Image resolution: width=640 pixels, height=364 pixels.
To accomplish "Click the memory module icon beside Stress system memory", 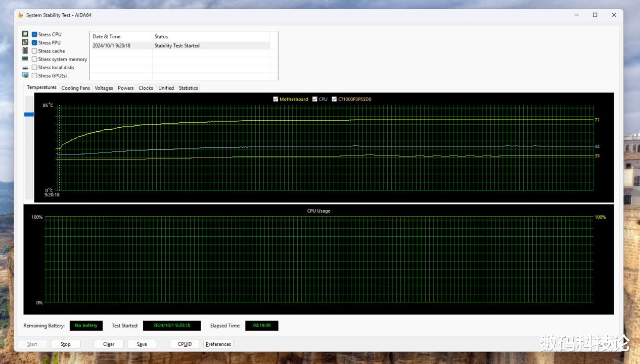I will coord(25,59).
